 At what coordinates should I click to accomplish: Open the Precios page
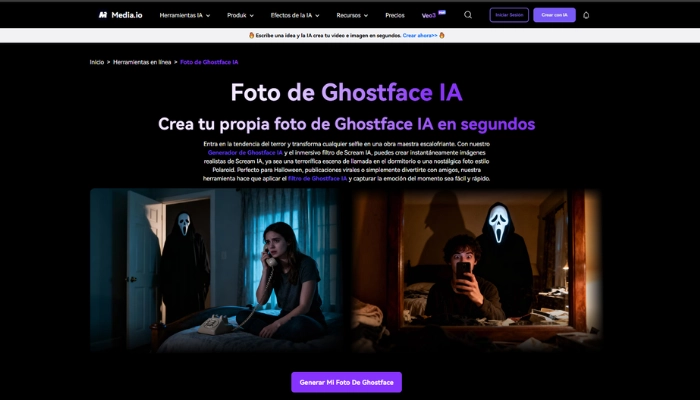[395, 15]
